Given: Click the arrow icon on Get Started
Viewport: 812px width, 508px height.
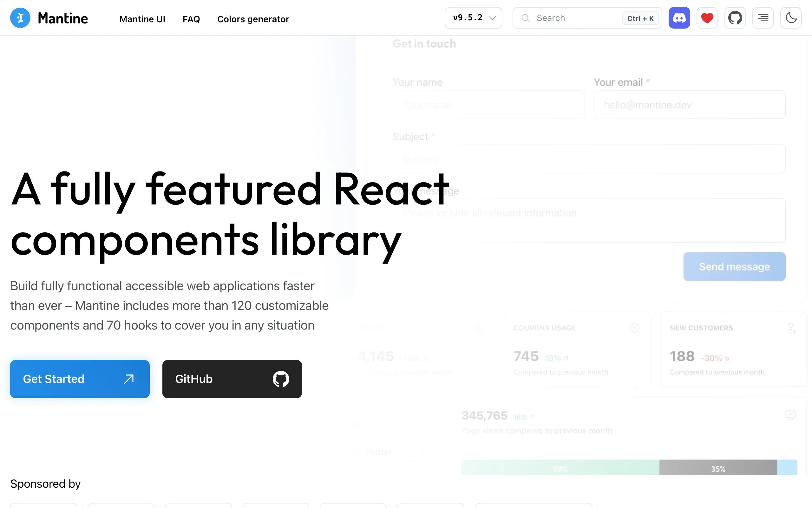Looking at the screenshot, I should pyautogui.click(x=129, y=379).
